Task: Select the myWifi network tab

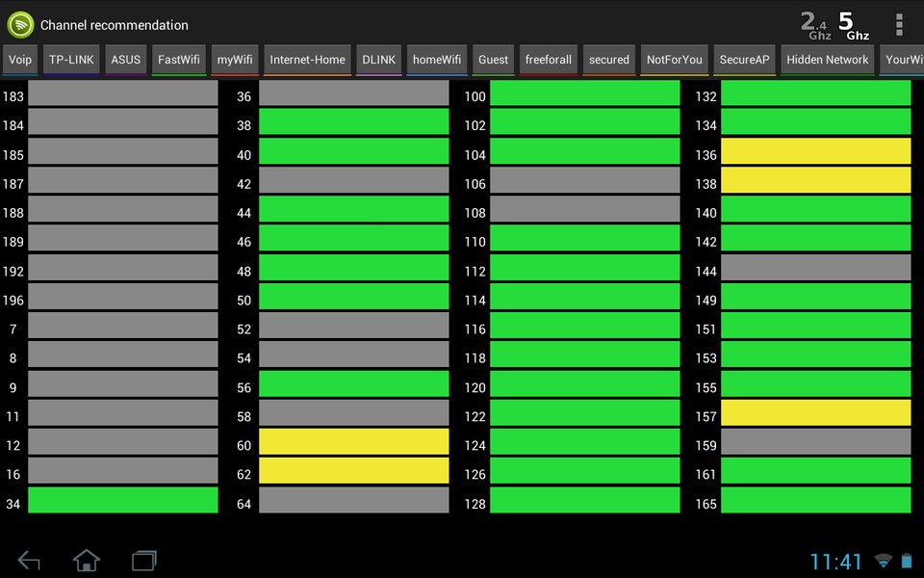Action: tap(235, 60)
